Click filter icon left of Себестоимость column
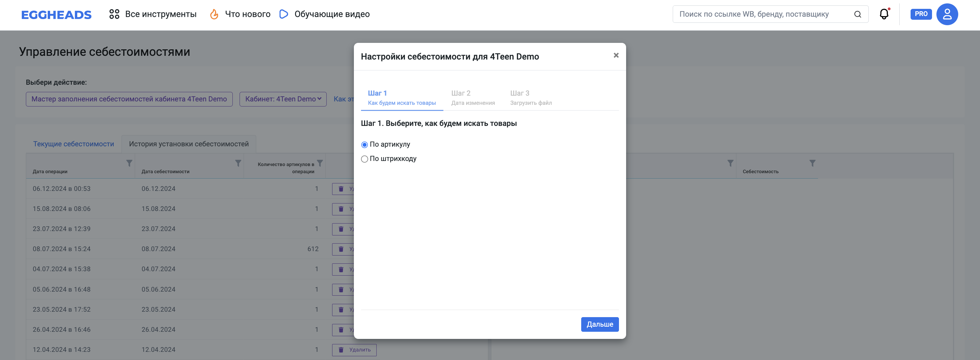Viewport: 980px width, 360px height. click(x=731, y=163)
